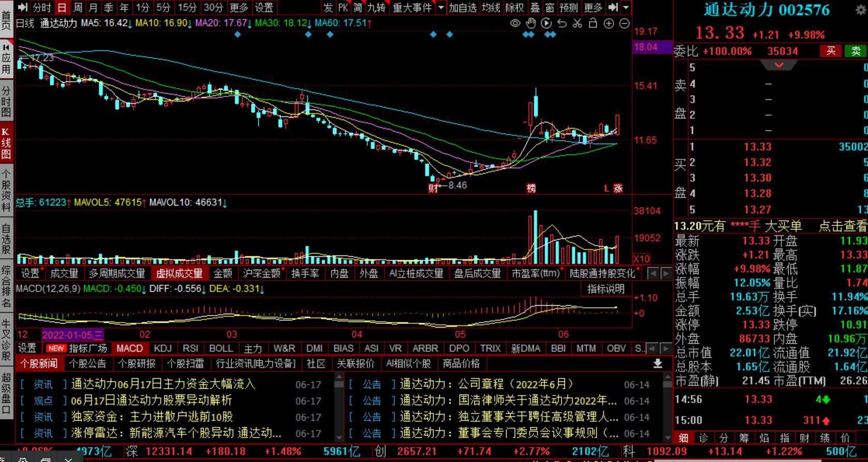
Task: Select the 周 weekly period button
Action: coord(78,7)
